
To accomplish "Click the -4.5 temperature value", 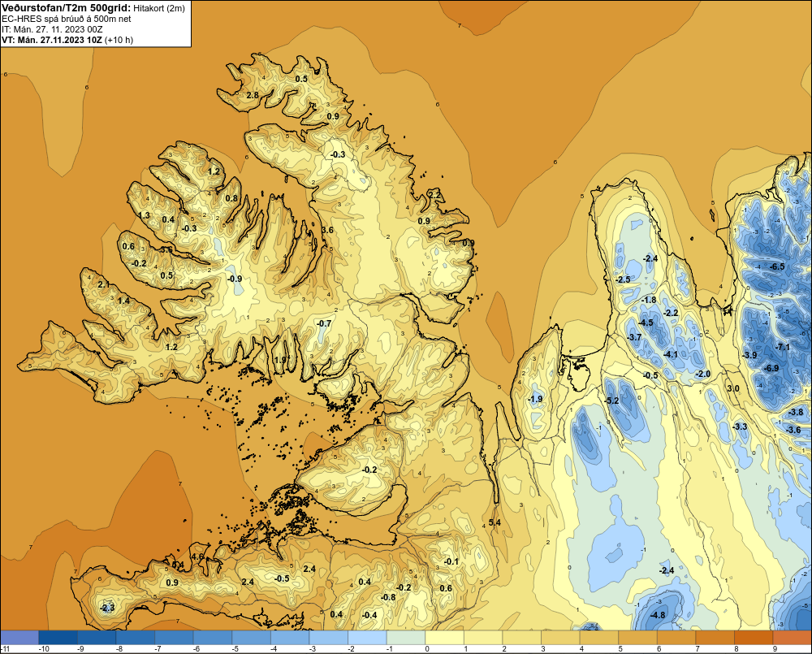I will [x=646, y=323].
